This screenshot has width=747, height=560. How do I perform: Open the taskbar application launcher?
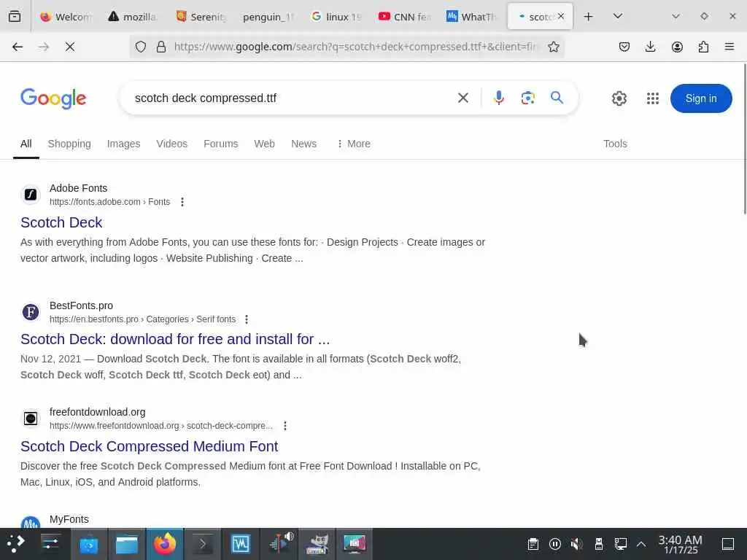16,544
